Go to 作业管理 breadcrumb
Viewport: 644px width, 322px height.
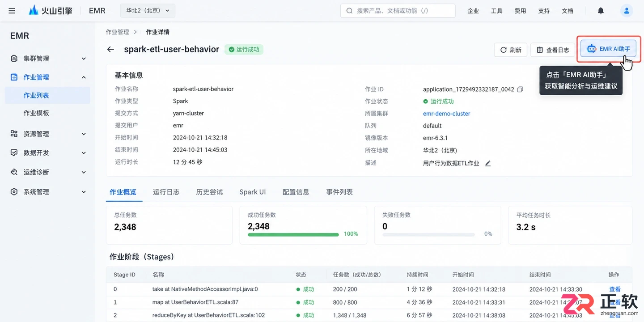pos(117,32)
